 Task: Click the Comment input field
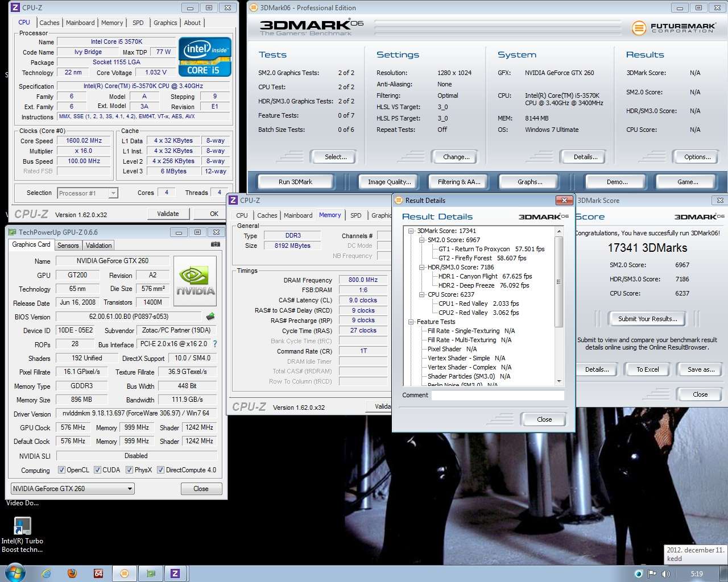[x=498, y=395]
